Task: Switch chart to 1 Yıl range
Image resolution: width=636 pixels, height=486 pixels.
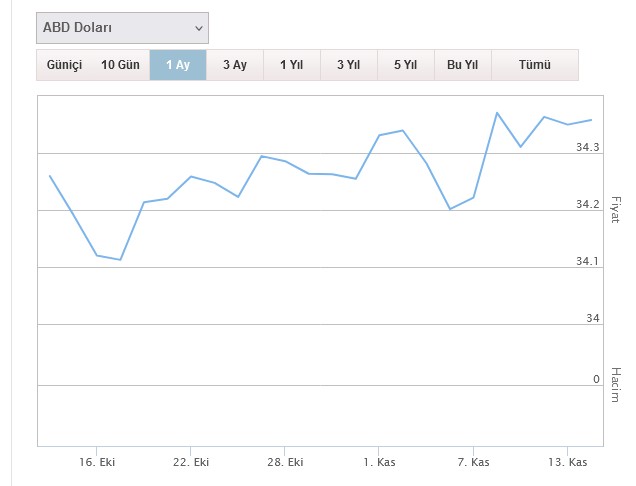Action: pyautogui.click(x=292, y=65)
